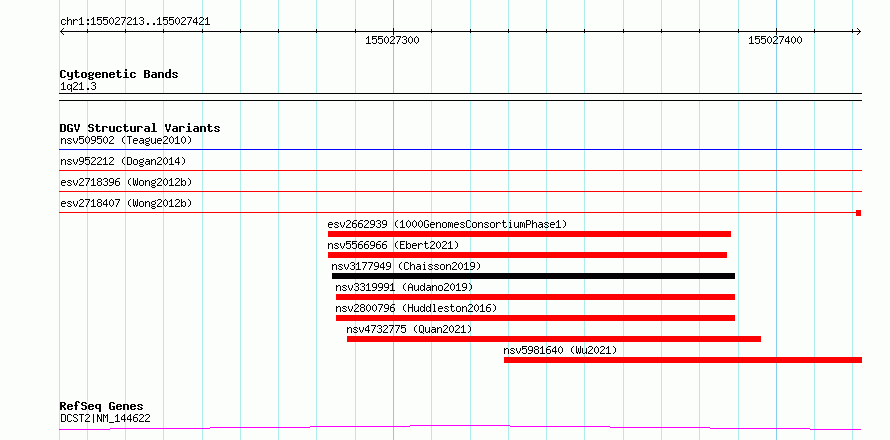Click the red end block of esv2718407

pos(859,213)
